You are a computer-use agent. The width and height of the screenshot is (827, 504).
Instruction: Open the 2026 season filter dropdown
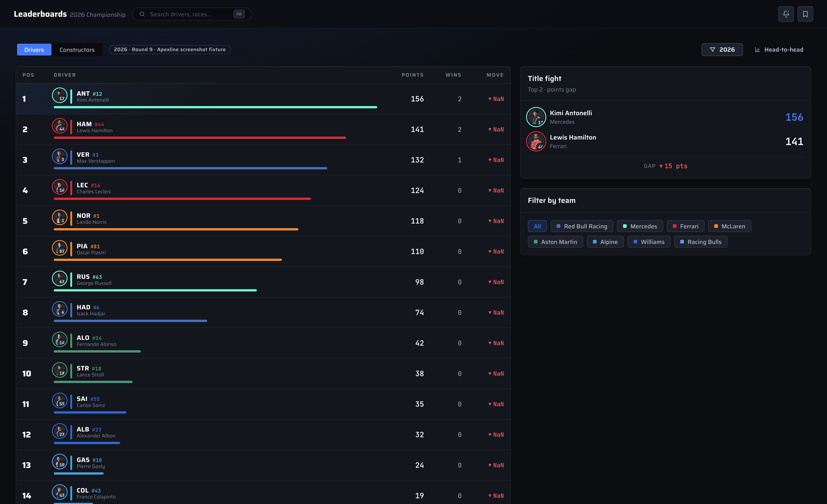click(x=722, y=50)
